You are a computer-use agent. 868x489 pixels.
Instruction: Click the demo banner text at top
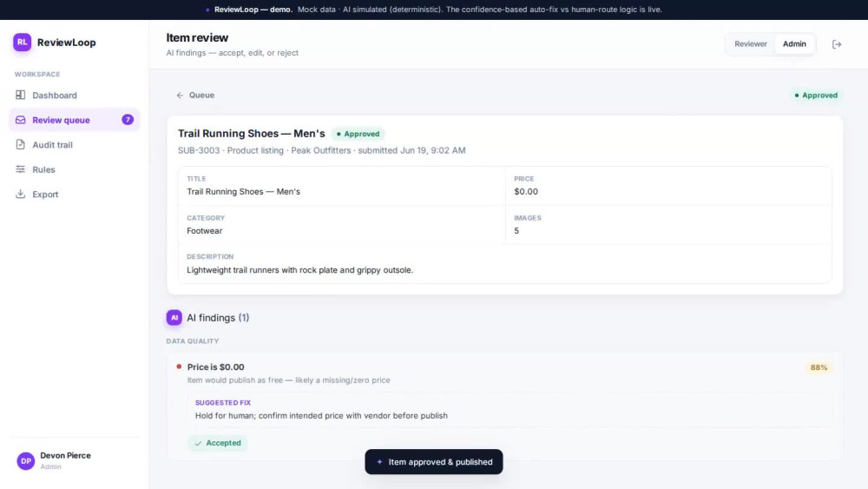[438, 10]
